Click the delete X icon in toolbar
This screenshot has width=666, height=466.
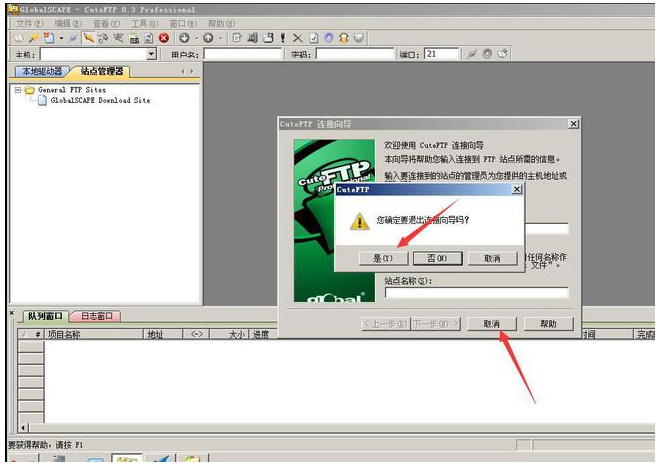tap(297, 38)
